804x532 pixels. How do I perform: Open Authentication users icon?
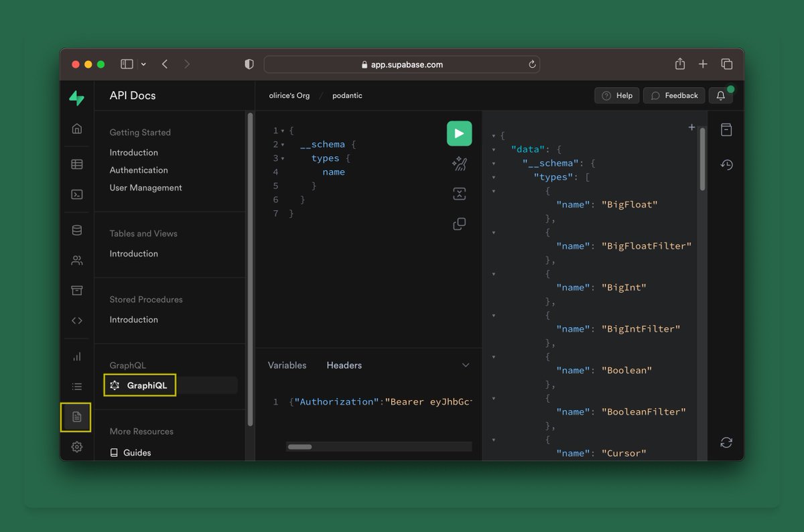pyautogui.click(x=77, y=261)
